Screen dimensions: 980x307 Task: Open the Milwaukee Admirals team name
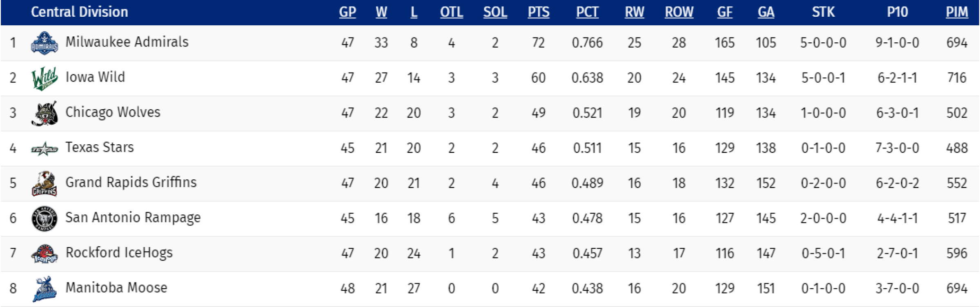pos(127,42)
